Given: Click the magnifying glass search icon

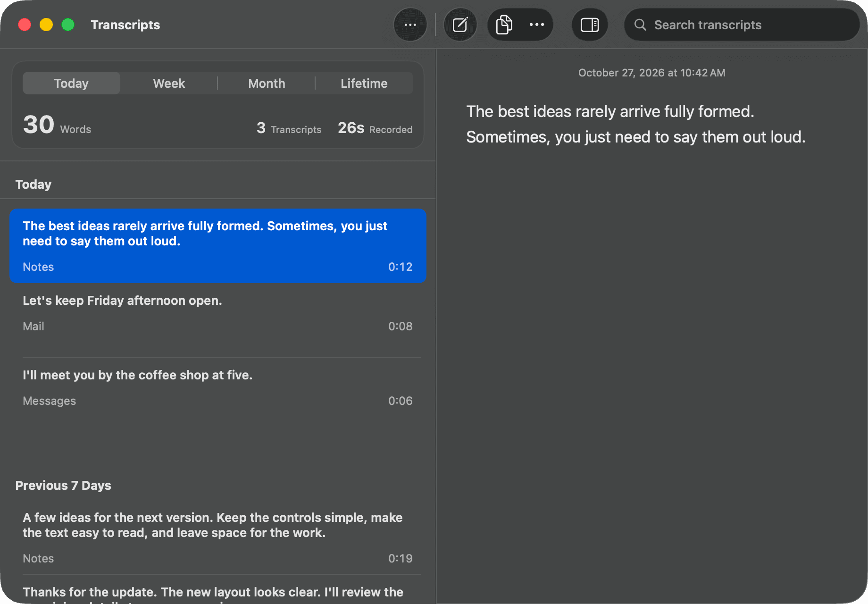Looking at the screenshot, I should click(640, 25).
